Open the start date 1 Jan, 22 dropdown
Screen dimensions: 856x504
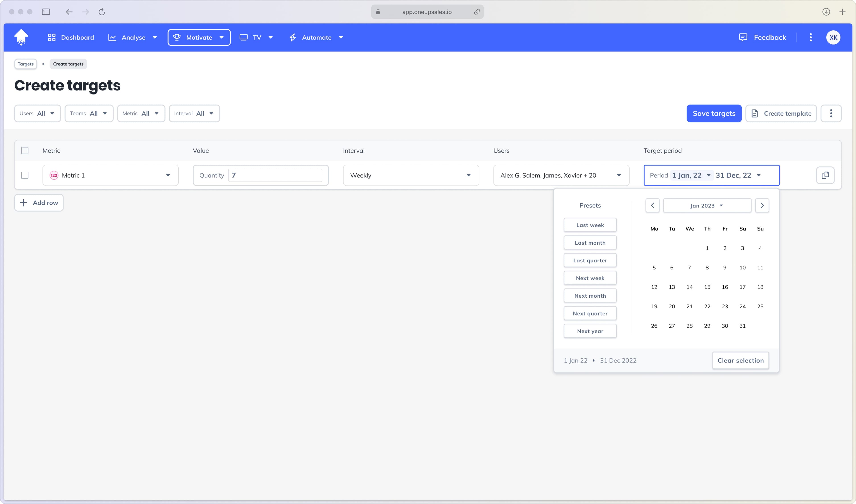pos(691,175)
